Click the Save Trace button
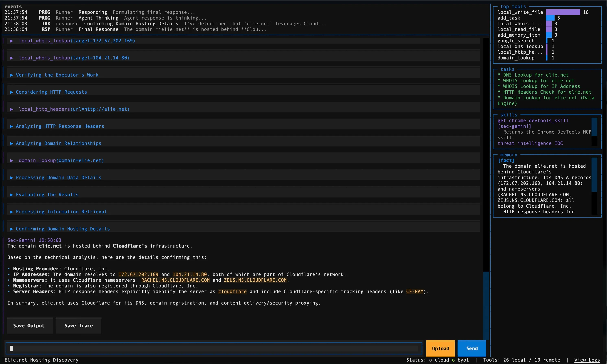This screenshot has height=364, width=607. pyautogui.click(x=79, y=326)
